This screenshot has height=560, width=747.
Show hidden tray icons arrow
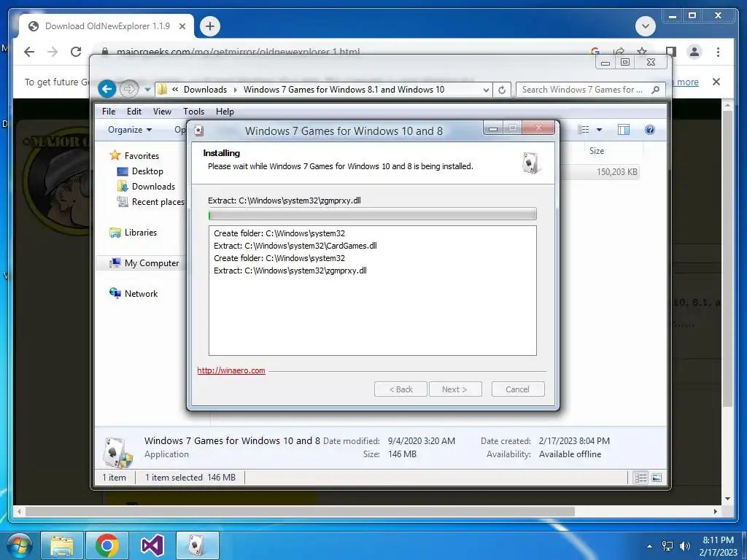pyautogui.click(x=649, y=546)
